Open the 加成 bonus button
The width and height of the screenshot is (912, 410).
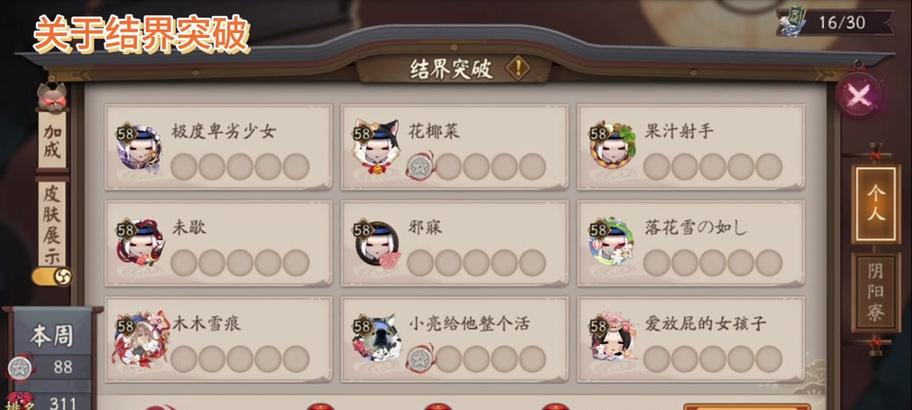52,141
